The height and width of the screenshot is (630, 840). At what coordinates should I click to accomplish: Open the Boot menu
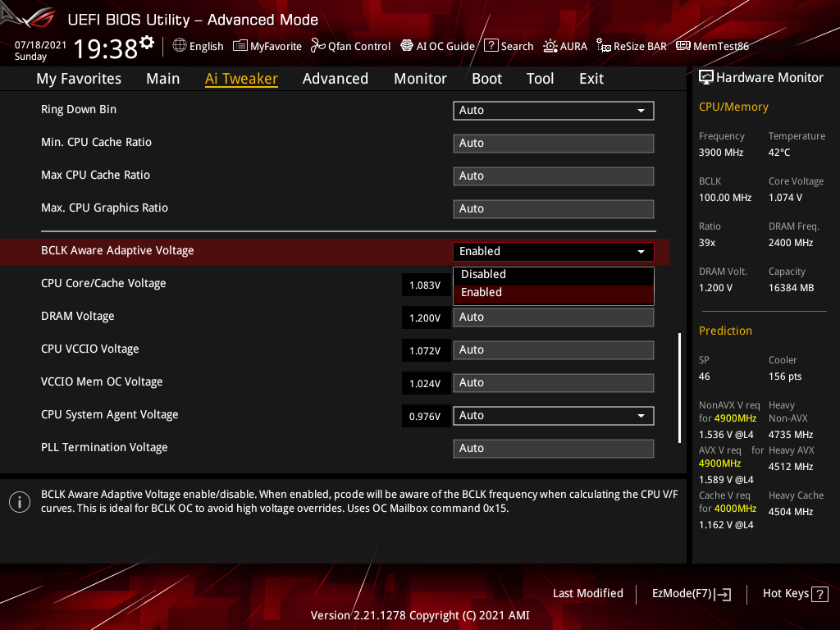click(x=486, y=78)
